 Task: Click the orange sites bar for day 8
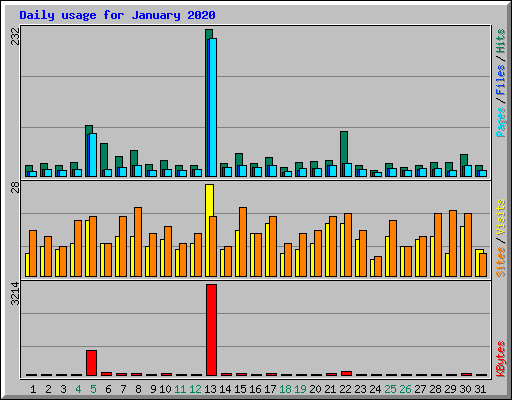coord(138,242)
